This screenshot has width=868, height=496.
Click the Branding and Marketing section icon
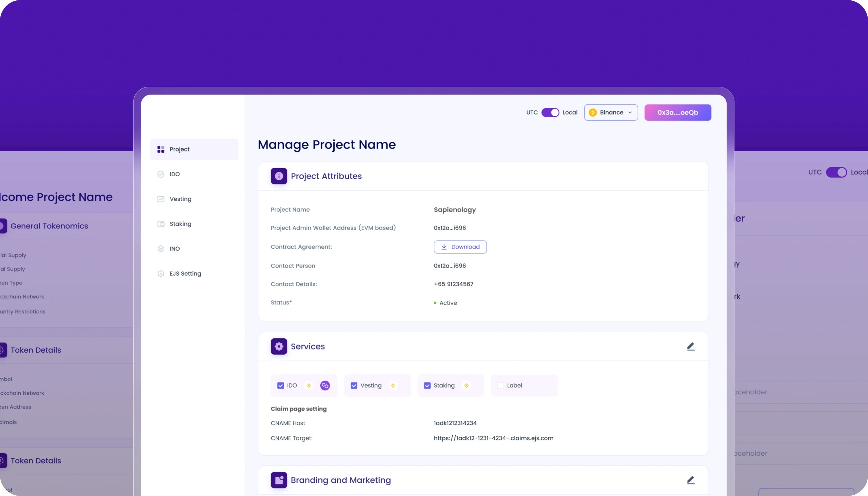click(279, 480)
